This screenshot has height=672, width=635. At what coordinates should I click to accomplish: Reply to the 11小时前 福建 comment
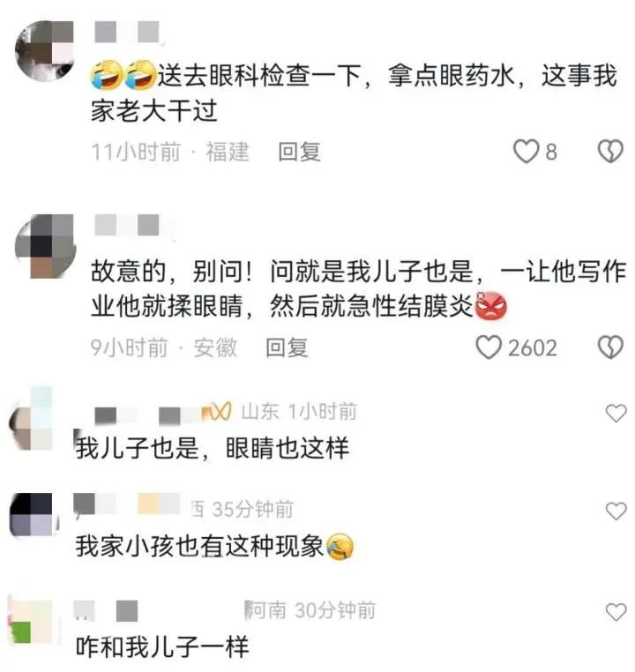[299, 152]
